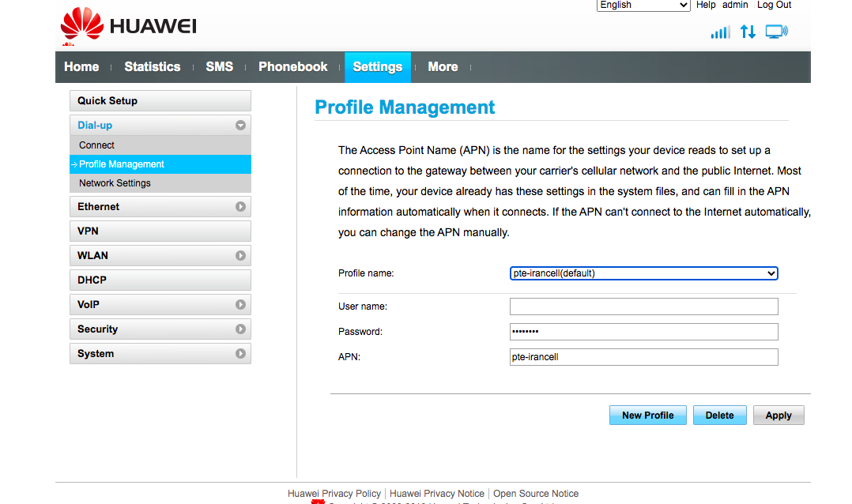Expand VoIP using its arrow icon

tap(240, 305)
